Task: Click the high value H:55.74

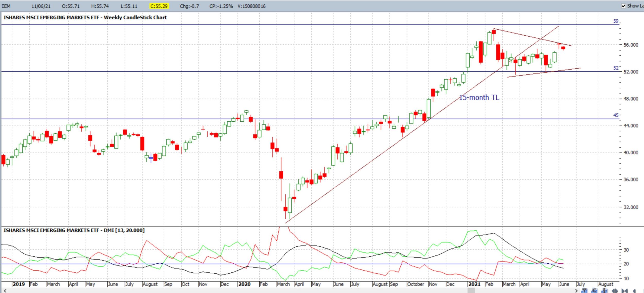Action: 100,6
